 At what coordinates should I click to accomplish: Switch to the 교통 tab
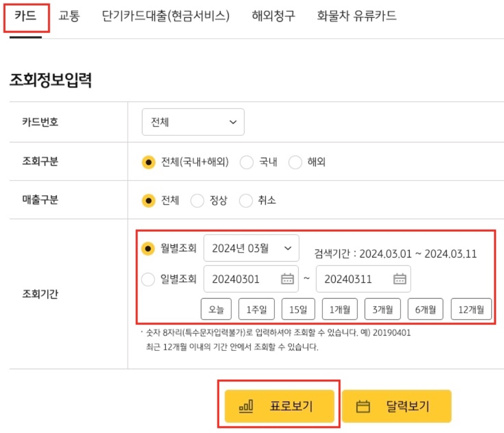69,16
